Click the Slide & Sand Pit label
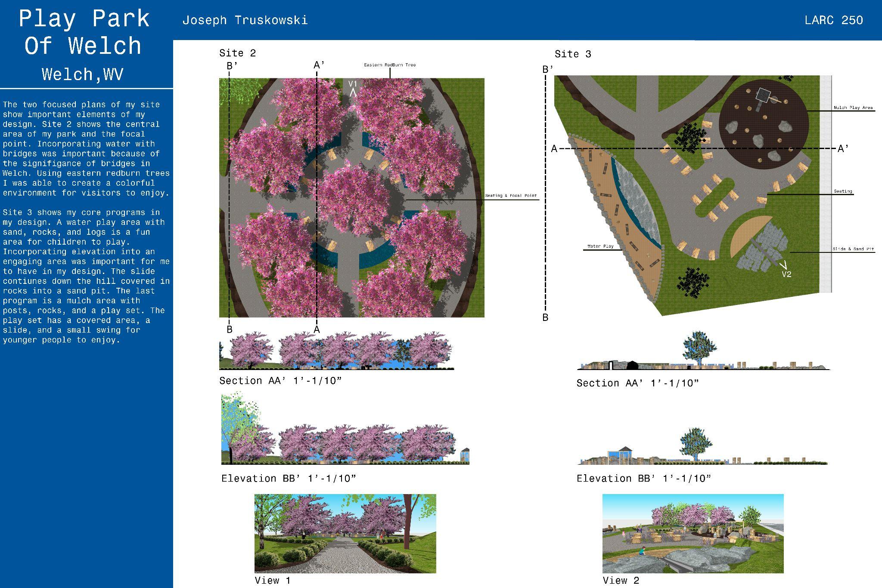This screenshot has height=588, width=882. (x=853, y=249)
